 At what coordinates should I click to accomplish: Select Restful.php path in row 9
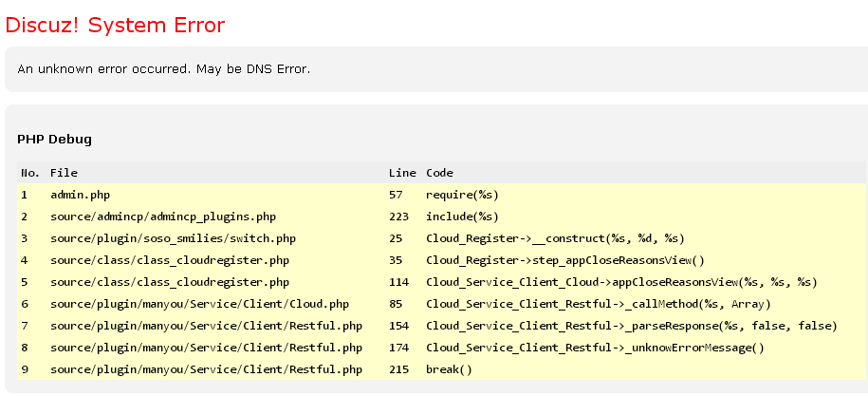[206, 369]
